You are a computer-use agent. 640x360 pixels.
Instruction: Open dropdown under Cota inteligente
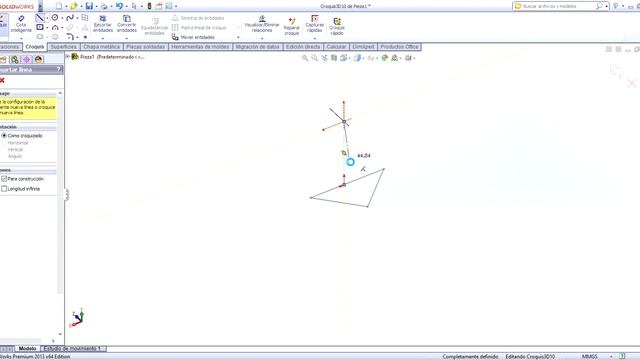(21, 38)
